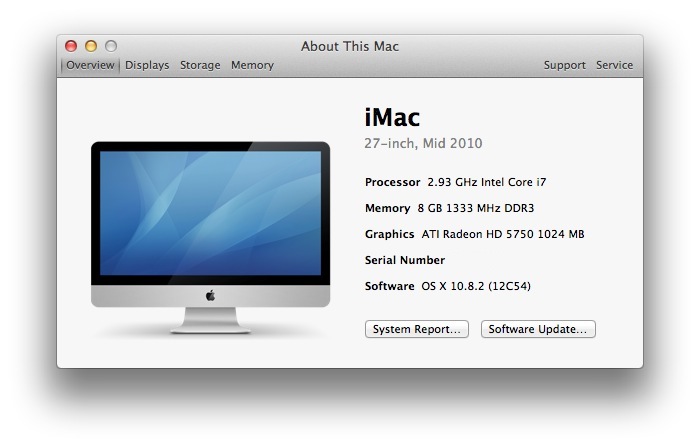
Task: Click the "Processor" label
Action: tap(392, 182)
